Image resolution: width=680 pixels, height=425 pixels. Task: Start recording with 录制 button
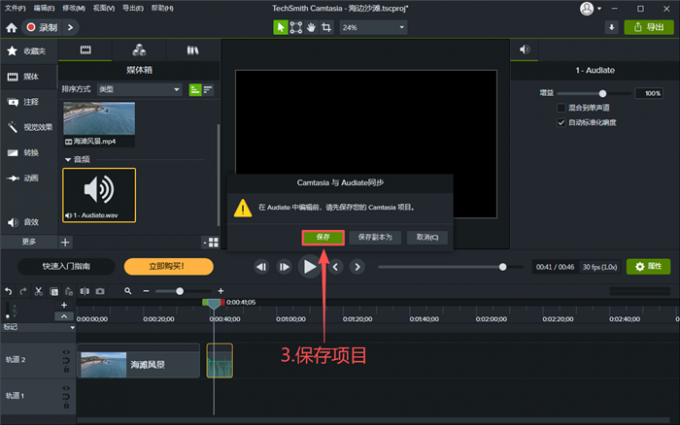click(x=42, y=28)
